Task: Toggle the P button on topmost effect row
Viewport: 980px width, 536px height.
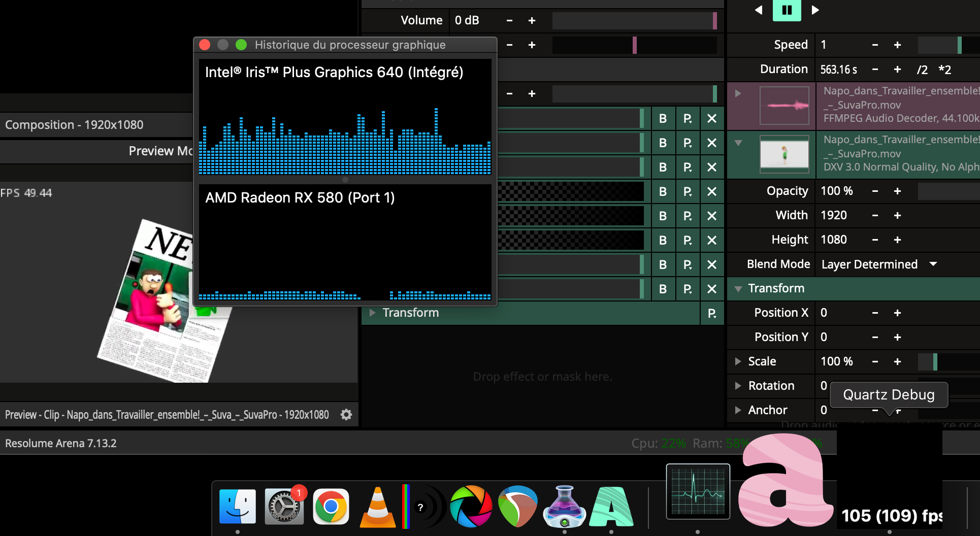Action: 688,118
